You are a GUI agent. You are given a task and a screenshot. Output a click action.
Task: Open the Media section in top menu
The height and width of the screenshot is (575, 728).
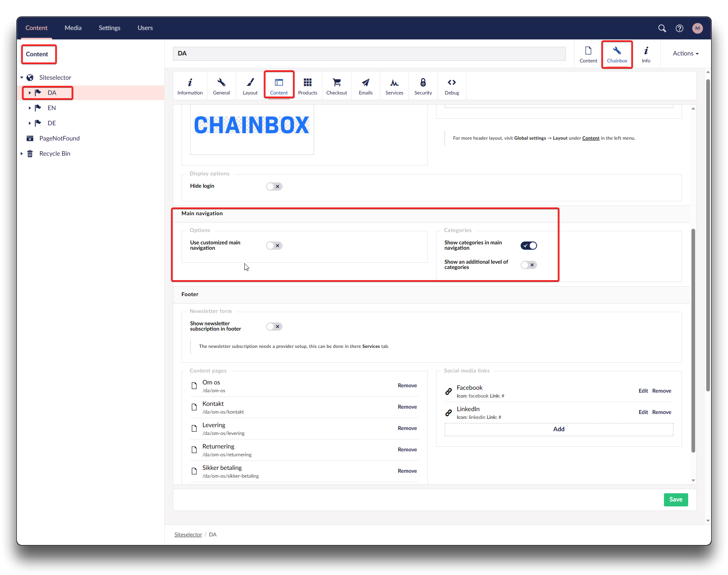tap(73, 28)
